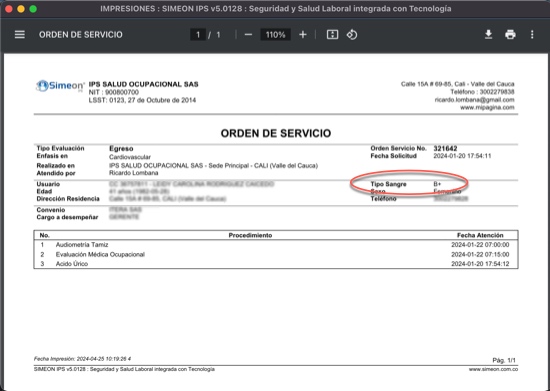Click the www.mipagina.com website text

(487, 107)
